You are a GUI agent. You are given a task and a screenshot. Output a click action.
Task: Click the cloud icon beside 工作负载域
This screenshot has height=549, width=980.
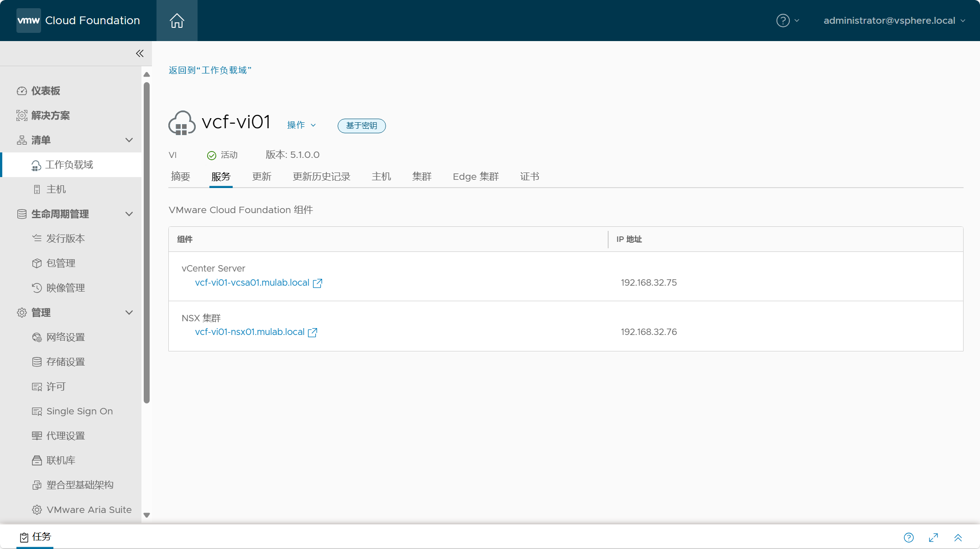tap(36, 165)
